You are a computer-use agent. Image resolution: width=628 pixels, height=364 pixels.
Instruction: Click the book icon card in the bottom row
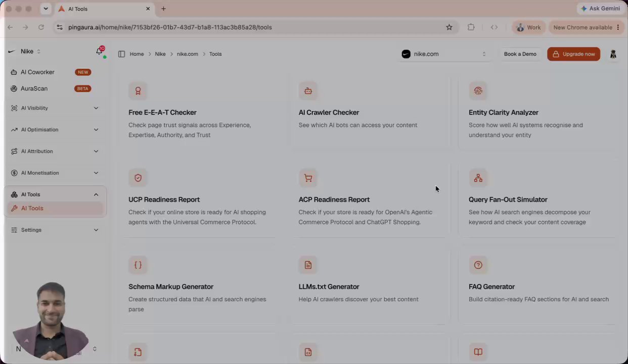pos(478,352)
